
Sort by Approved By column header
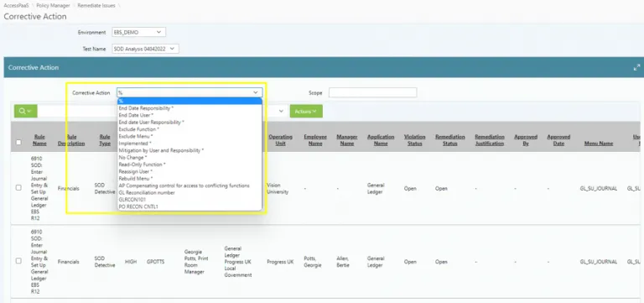[x=526, y=140]
